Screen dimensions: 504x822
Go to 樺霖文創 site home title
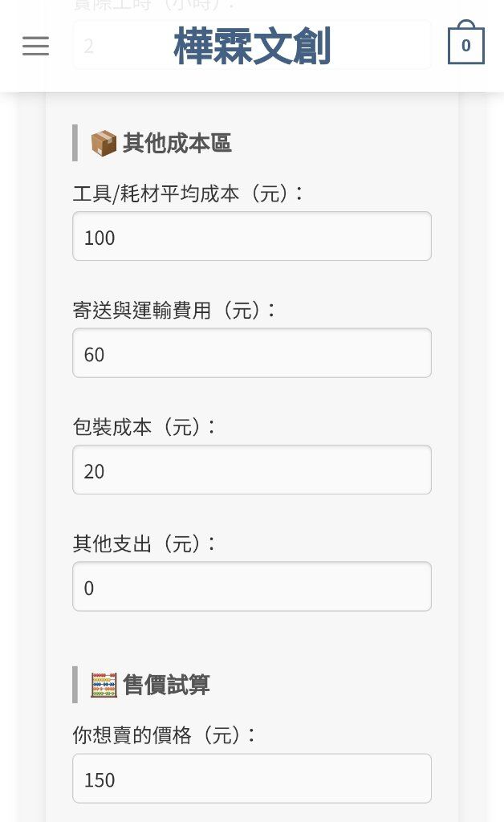coord(252,46)
